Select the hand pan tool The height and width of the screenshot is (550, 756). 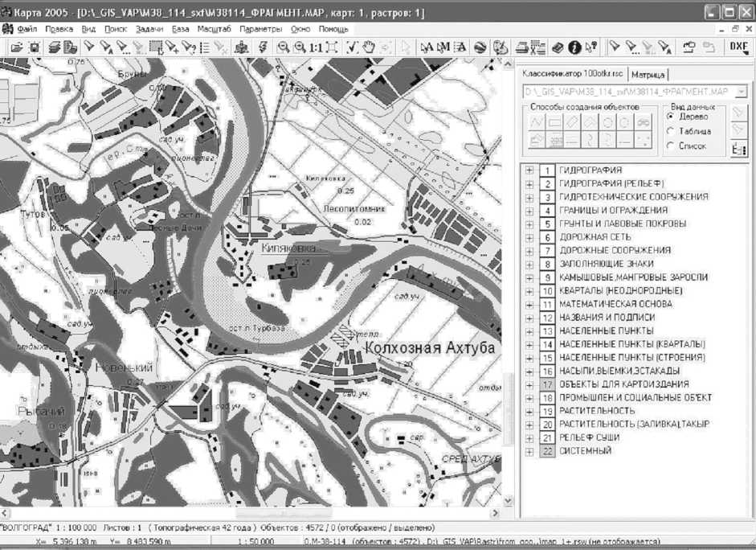coord(369,47)
